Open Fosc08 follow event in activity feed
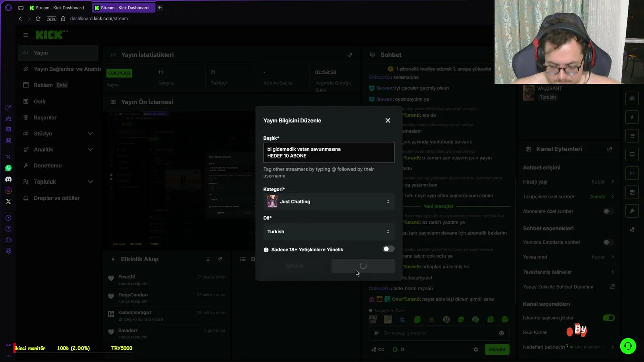The height and width of the screenshot is (362, 644). [167, 280]
